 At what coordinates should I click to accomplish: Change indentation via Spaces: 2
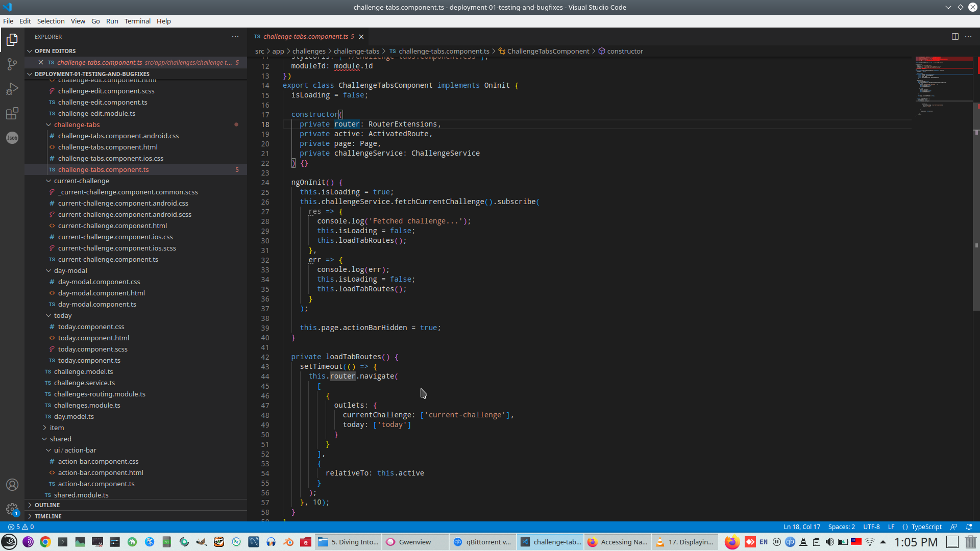[x=841, y=527]
